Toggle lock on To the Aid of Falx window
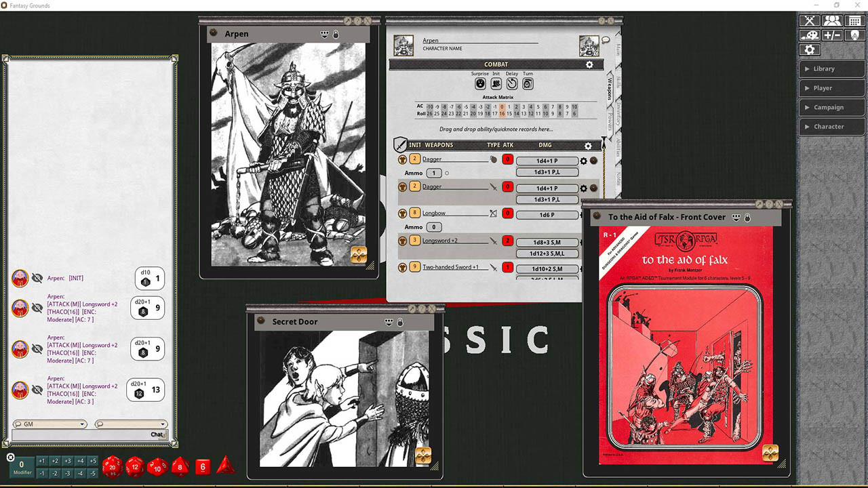The width and height of the screenshot is (868, 488). (x=747, y=218)
